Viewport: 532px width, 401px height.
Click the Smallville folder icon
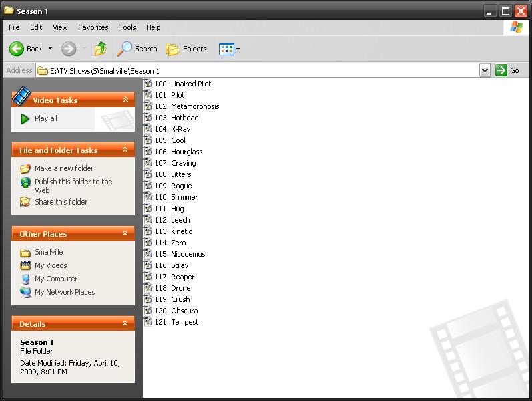[x=25, y=253]
